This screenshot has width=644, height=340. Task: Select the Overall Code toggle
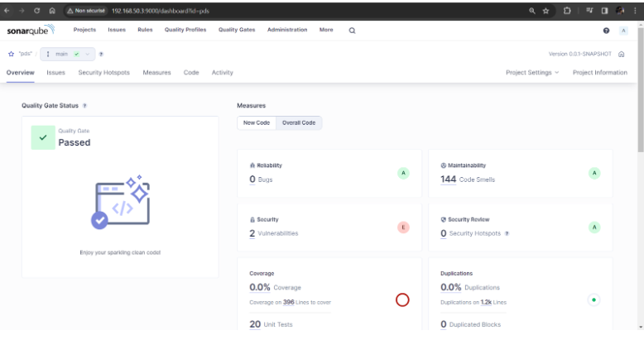[x=299, y=122]
